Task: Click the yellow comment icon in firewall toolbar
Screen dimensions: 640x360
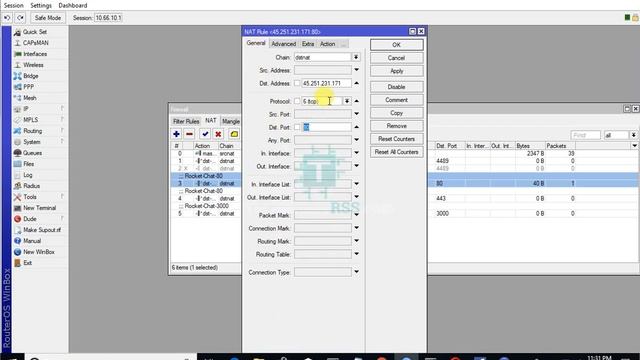Action: tap(234, 134)
